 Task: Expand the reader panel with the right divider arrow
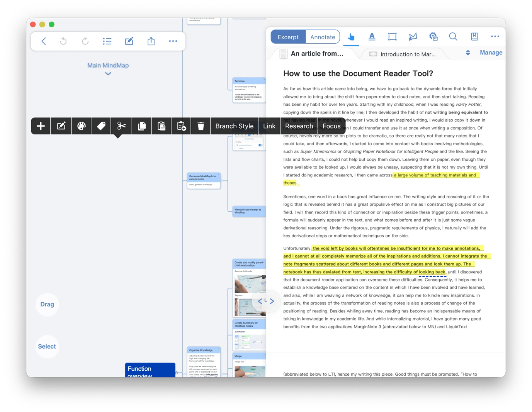(x=272, y=301)
